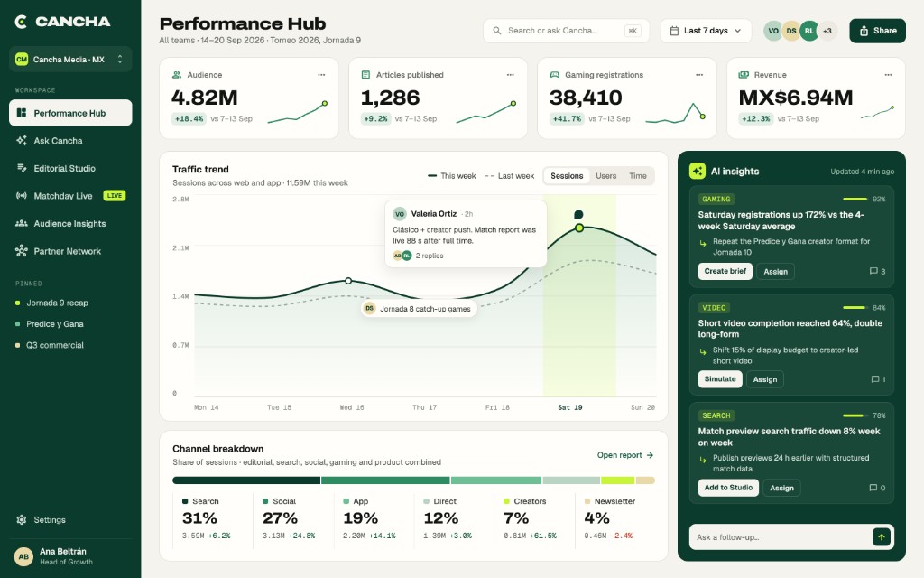This screenshot has height=578, width=924.
Task: Click the Editorial Studio pencil icon
Action: coord(22,168)
